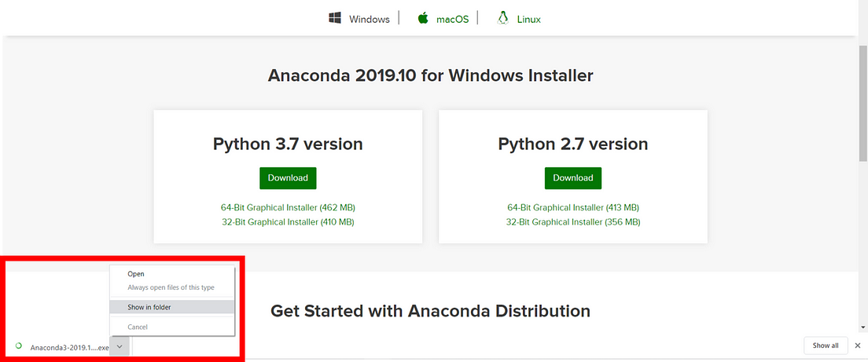This screenshot has width=868, height=362.
Task: Click Always open files of this type
Action: (x=172, y=287)
